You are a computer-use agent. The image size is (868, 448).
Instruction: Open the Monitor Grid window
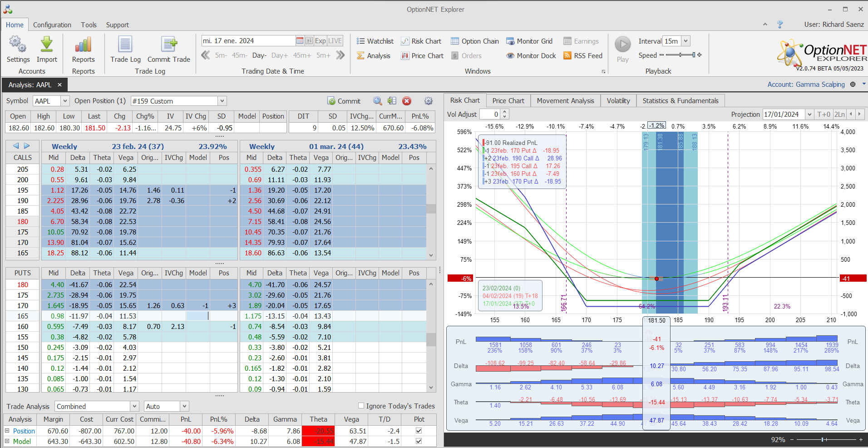529,41
